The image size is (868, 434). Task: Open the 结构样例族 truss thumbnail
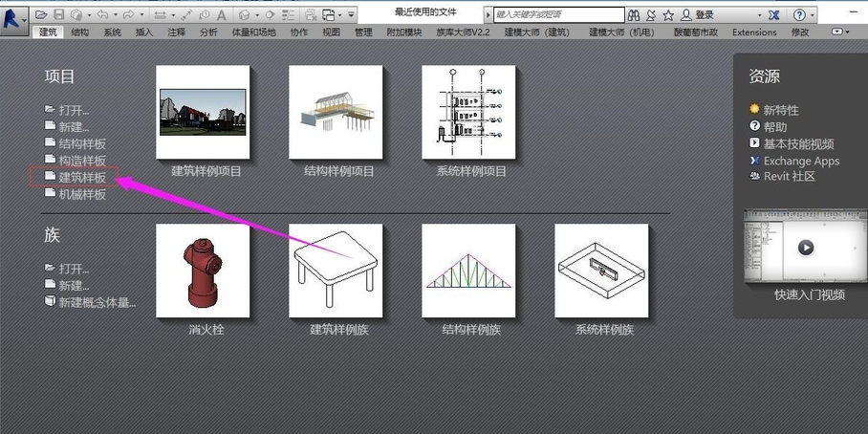point(468,271)
